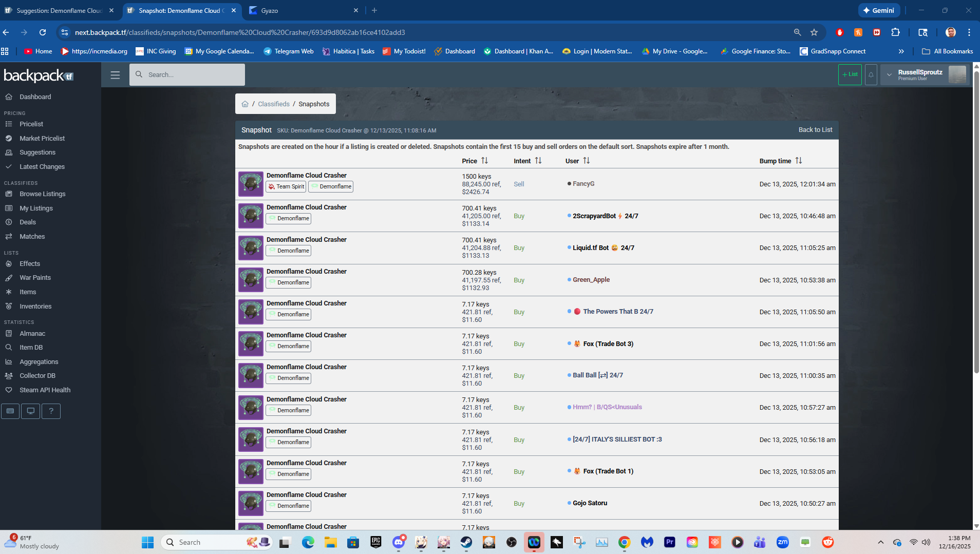Sort listings by Intent column arrows
This screenshot has width=980, height=554.
click(538, 161)
